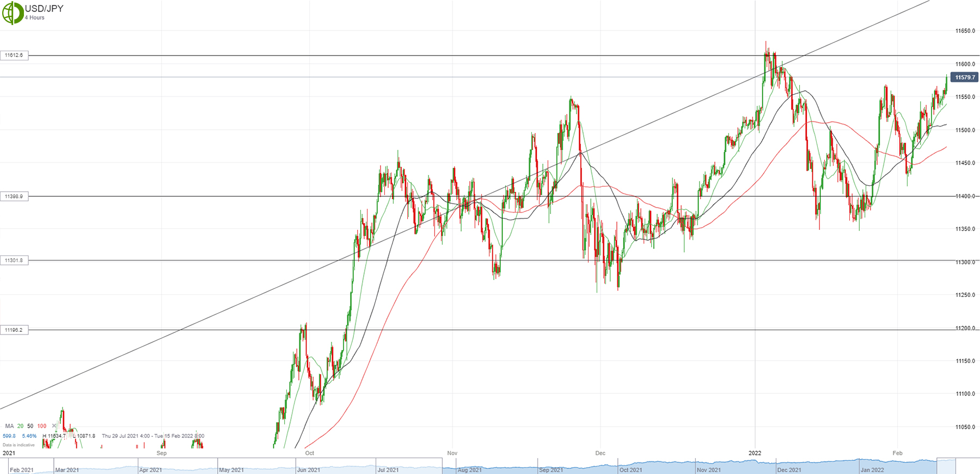Click the Oct label on time axis

309,453
